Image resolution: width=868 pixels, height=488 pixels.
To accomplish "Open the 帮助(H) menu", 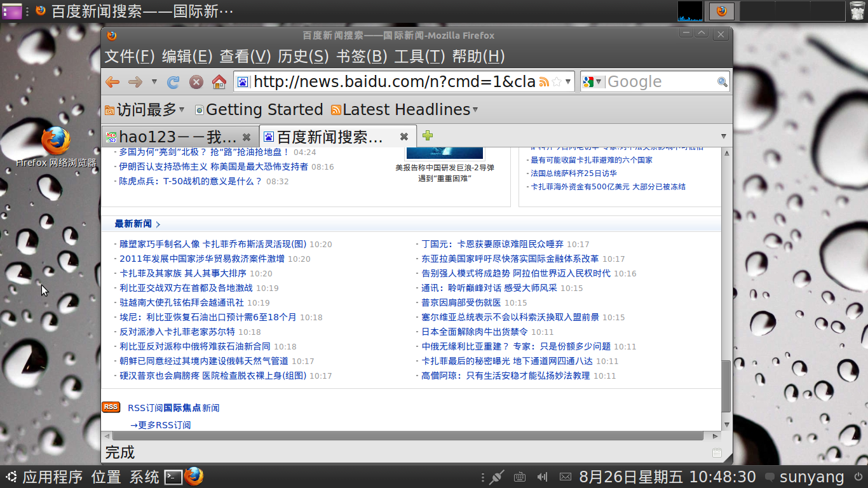I will point(478,57).
